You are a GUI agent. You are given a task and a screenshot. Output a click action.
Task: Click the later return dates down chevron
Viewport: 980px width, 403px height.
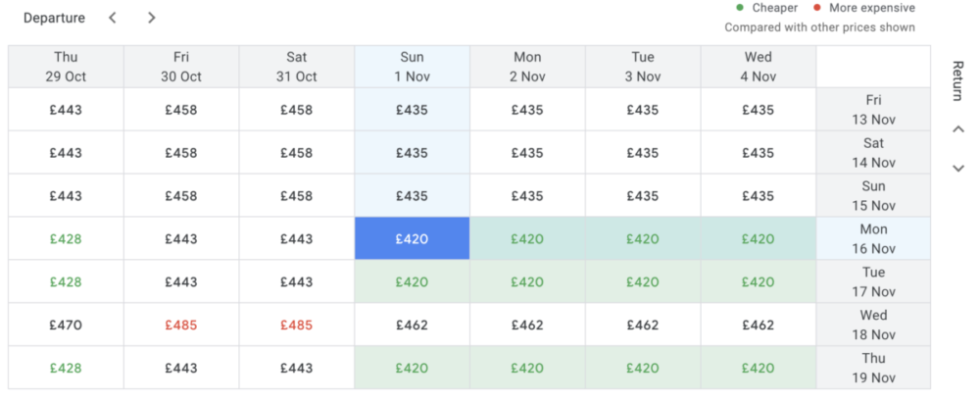click(958, 169)
